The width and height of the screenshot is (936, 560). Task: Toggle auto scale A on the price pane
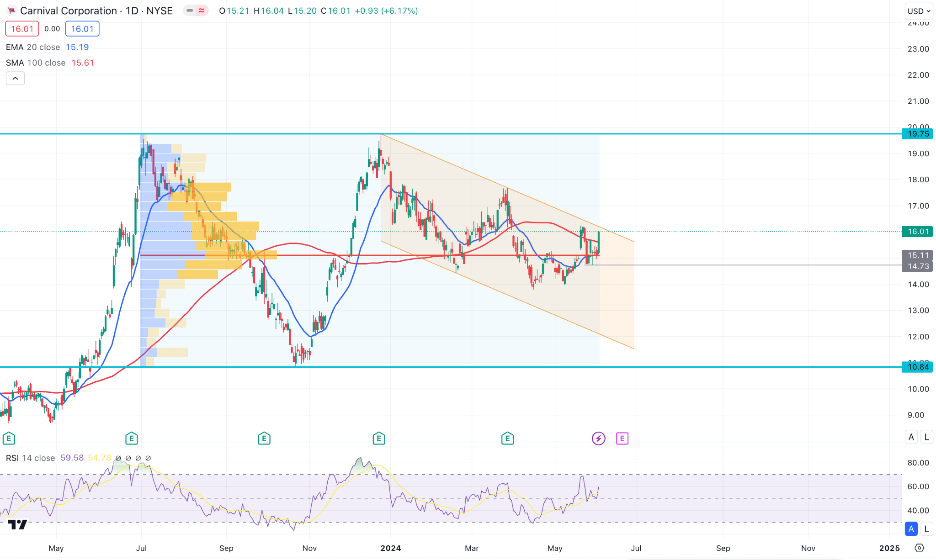click(911, 437)
